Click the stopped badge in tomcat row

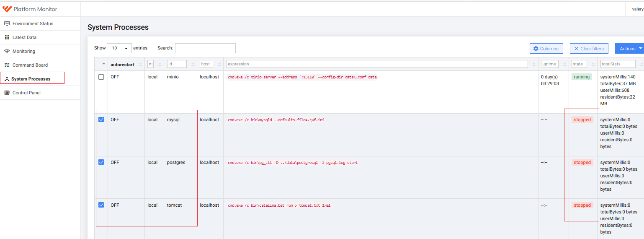582,205
